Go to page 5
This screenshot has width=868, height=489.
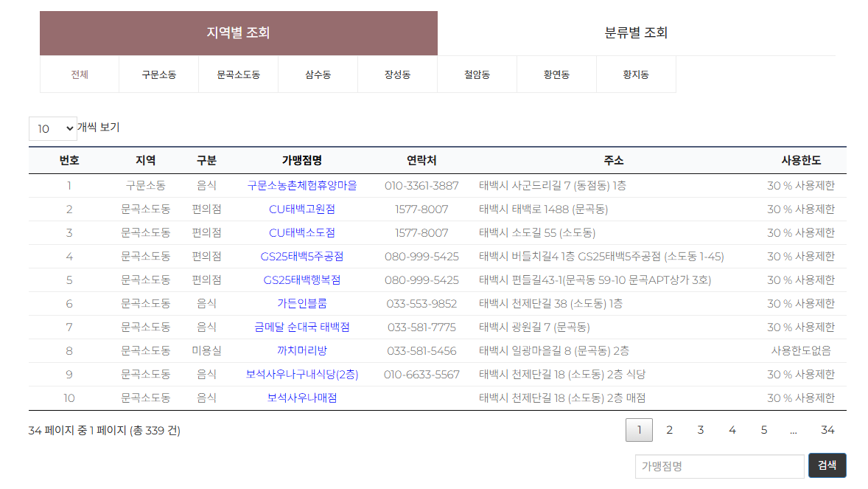point(763,430)
